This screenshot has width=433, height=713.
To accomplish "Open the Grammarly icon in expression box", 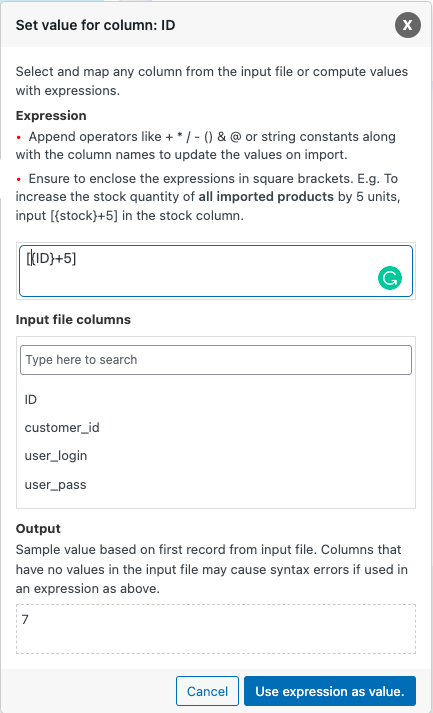I will [x=390, y=278].
